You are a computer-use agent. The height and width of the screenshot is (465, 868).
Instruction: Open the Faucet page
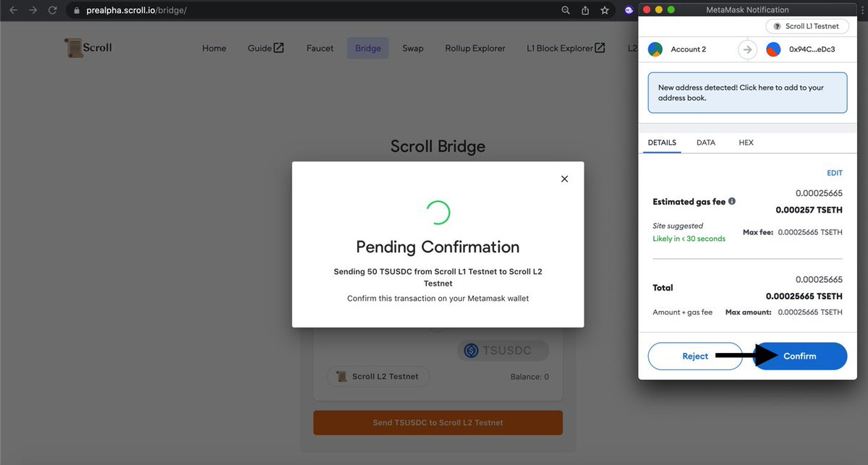point(320,48)
